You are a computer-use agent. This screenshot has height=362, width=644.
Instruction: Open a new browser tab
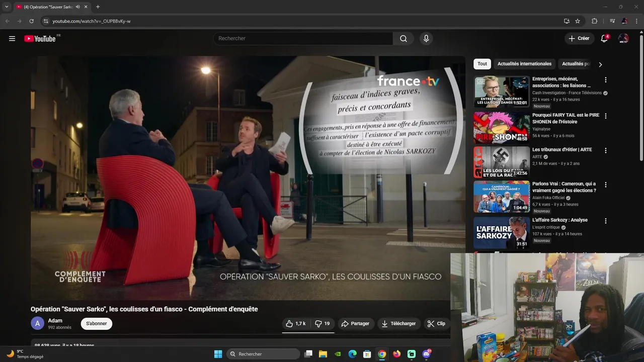[x=98, y=7]
